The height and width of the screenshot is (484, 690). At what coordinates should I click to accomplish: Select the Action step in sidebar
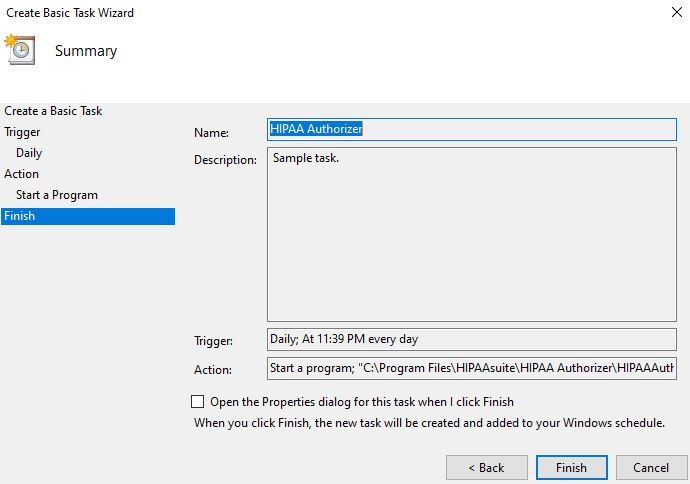22,174
